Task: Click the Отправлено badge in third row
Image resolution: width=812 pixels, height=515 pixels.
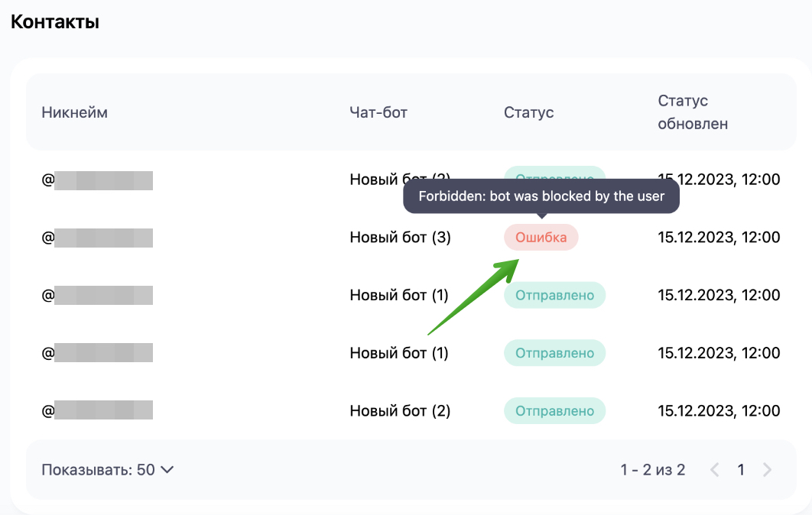Action: (x=554, y=295)
